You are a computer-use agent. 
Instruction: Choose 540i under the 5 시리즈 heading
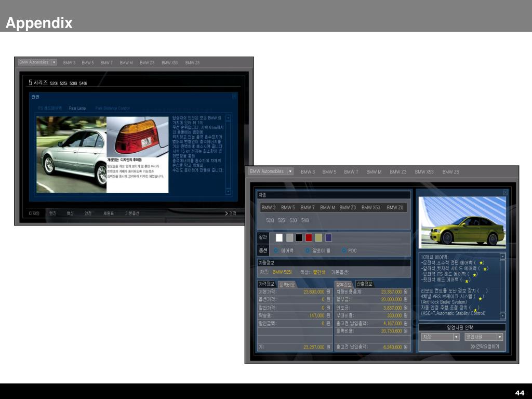click(x=83, y=83)
